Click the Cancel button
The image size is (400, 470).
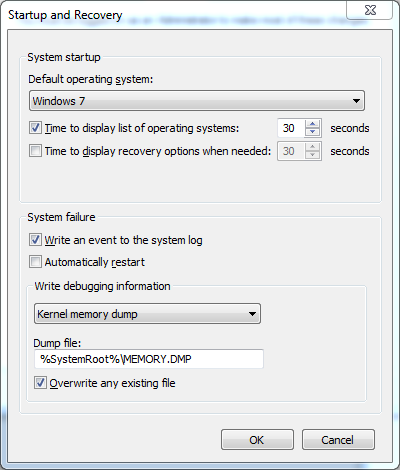click(338, 440)
